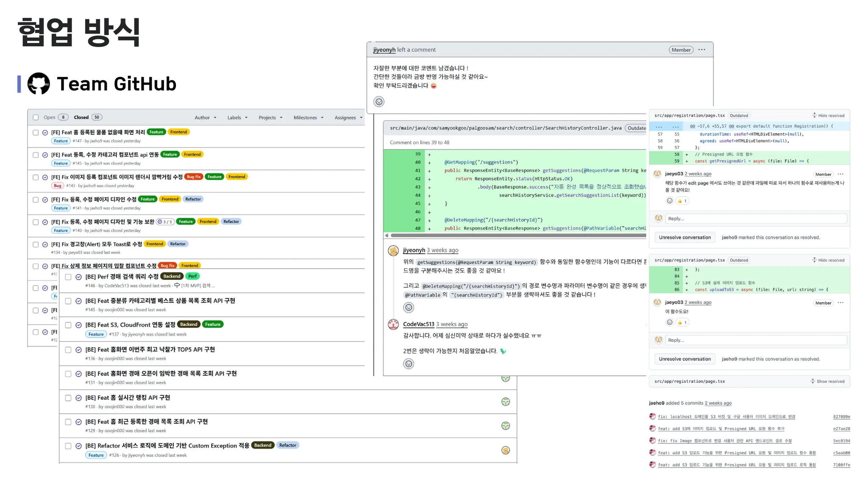
Task: Add reaction under jiyeonyh's getSuggestions review comment
Action: pos(409,308)
